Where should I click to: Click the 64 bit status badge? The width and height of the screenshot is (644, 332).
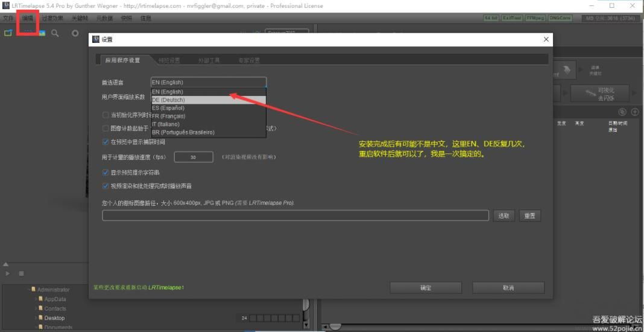pyautogui.click(x=491, y=19)
